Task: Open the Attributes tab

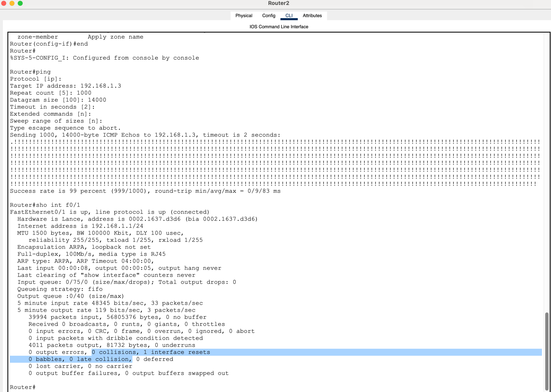Action: pos(312,16)
